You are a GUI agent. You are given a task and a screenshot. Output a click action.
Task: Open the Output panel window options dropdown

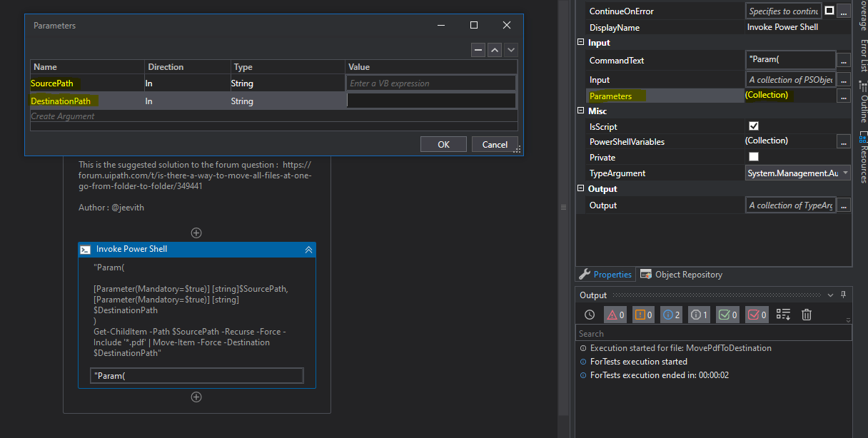pyautogui.click(x=829, y=295)
